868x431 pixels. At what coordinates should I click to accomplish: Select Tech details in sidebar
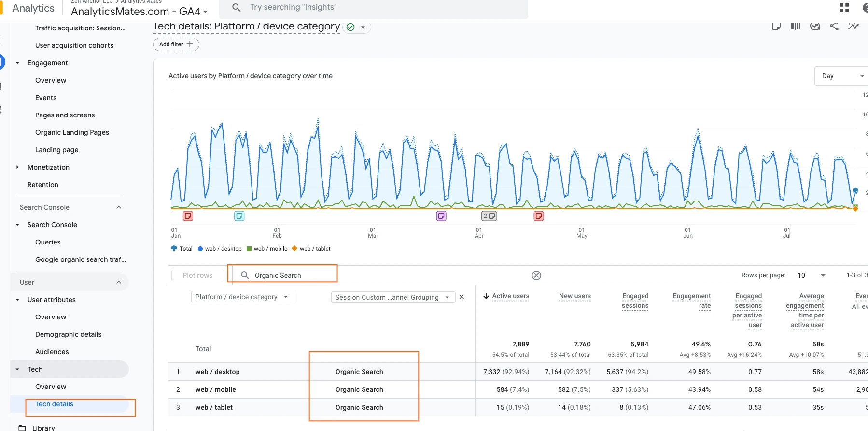tap(54, 404)
